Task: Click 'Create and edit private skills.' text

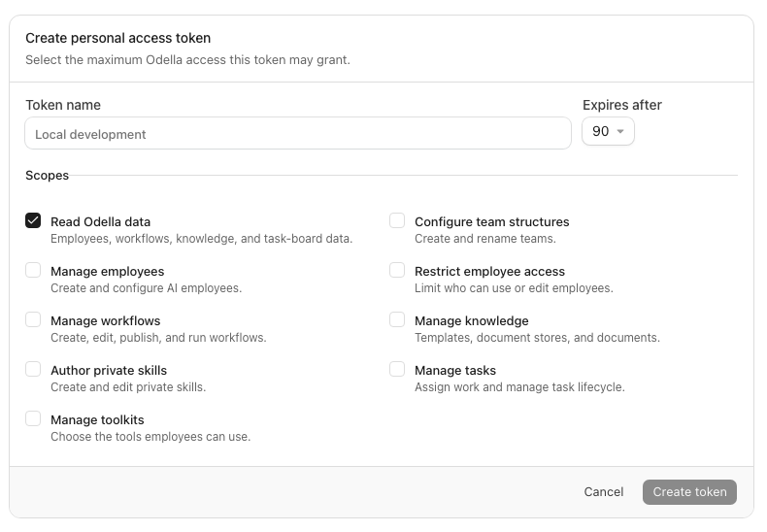Action: tap(128, 387)
